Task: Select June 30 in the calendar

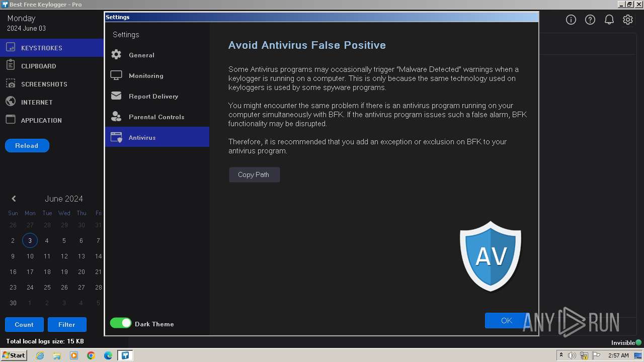Action: tap(13, 303)
